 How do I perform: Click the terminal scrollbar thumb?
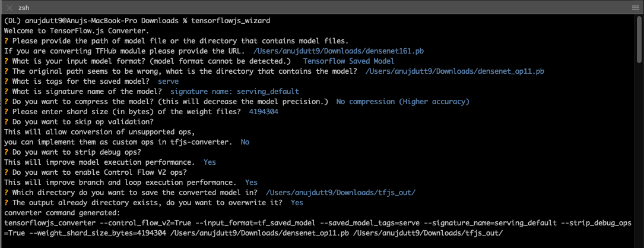639,39
